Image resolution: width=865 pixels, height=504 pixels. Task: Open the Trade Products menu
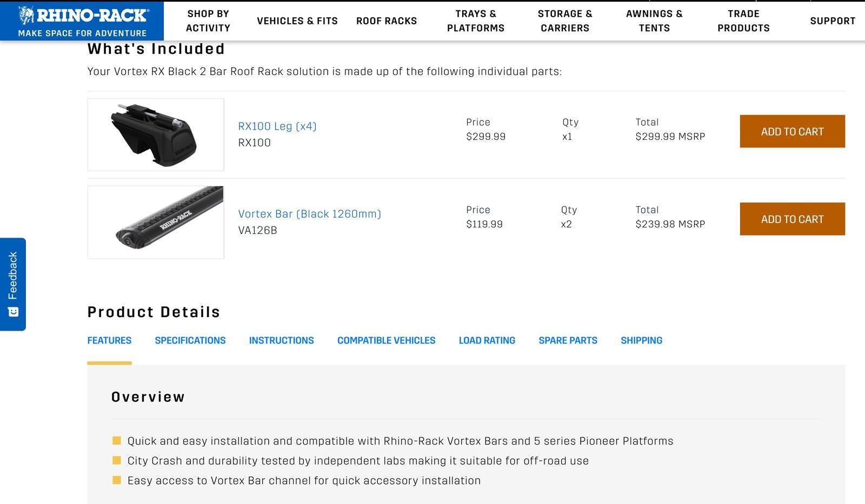(743, 21)
